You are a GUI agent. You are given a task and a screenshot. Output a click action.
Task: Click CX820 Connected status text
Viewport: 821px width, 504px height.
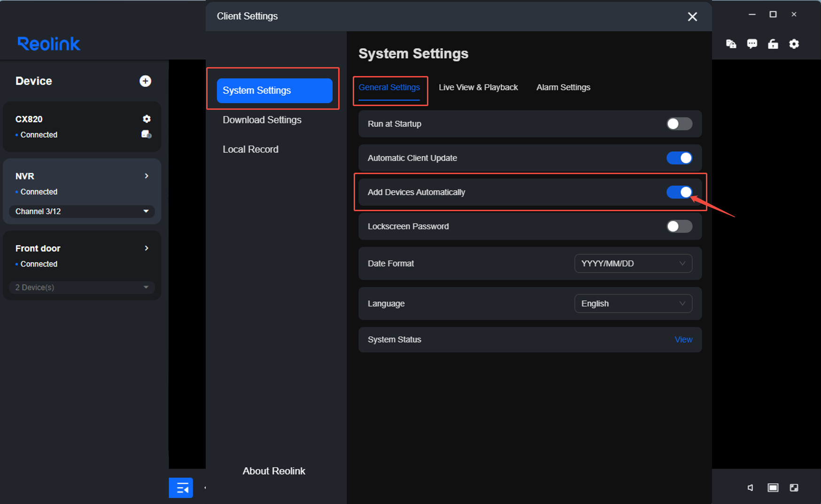(39, 135)
